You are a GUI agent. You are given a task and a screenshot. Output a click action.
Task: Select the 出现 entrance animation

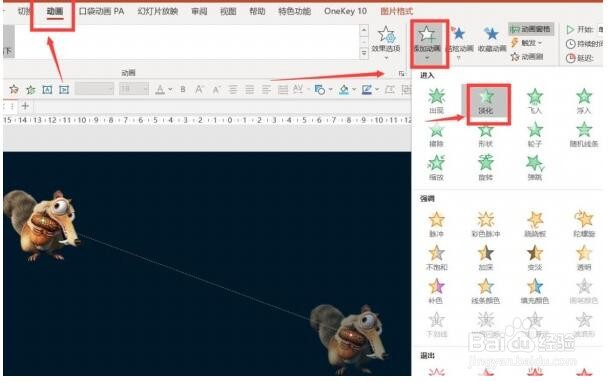(x=436, y=101)
